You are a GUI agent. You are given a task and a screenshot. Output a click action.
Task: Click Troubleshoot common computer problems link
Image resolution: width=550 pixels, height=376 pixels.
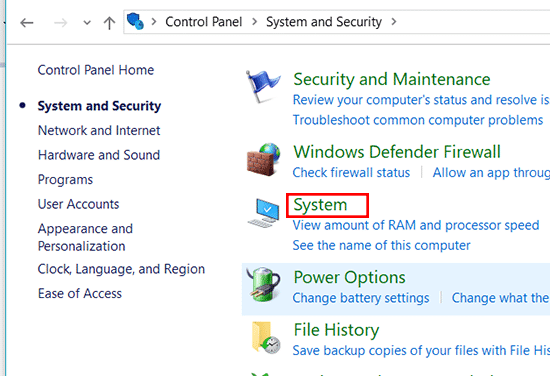(418, 120)
